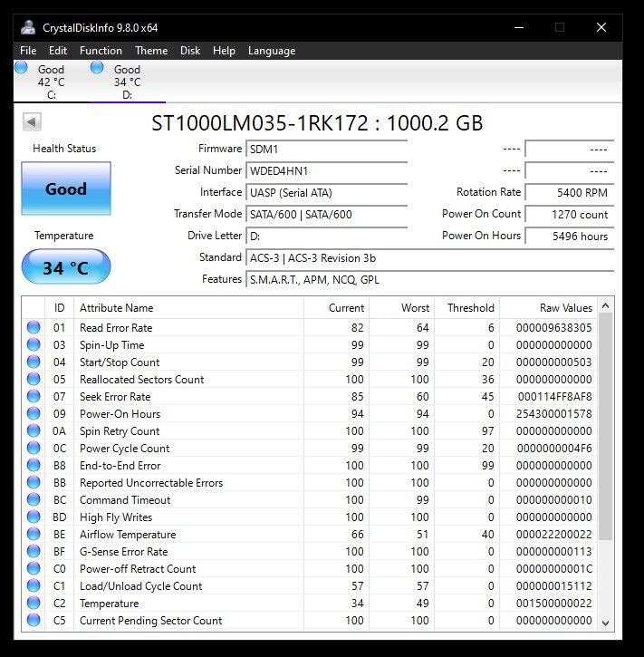Click status orb for Start/Stop Count
Viewport: 644px width, 657px height.
coord(34,362)
